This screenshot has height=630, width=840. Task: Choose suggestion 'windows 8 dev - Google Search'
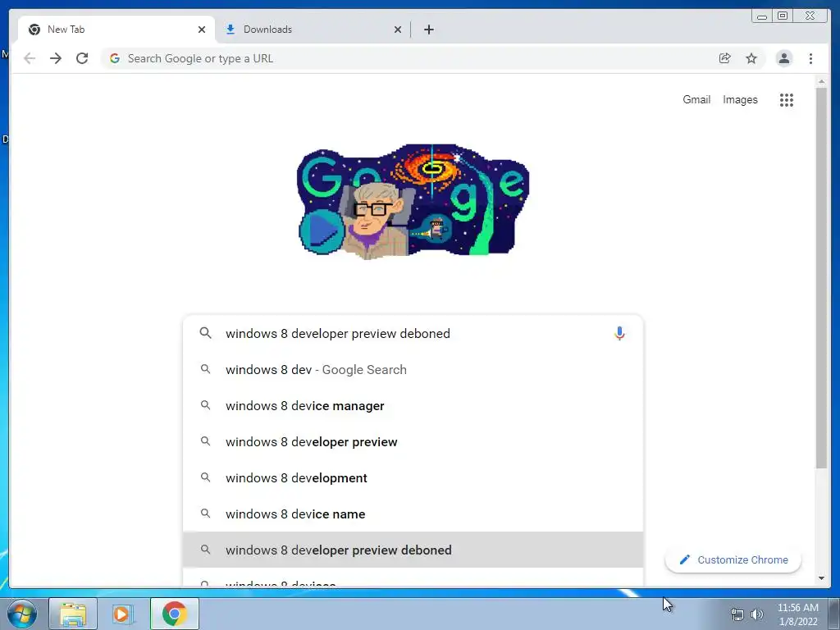click(413, 370)
